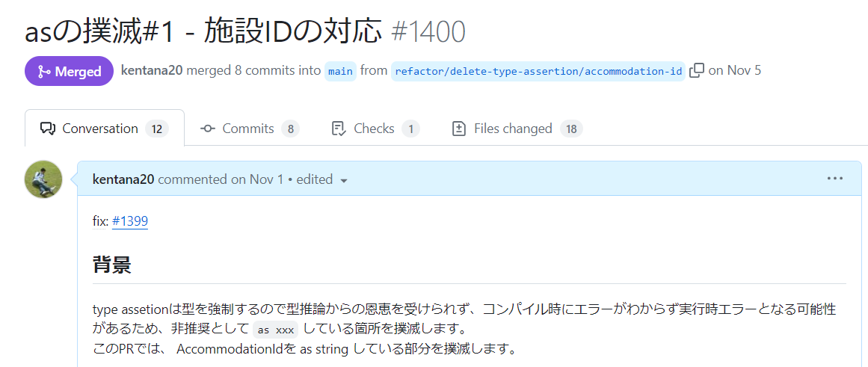868x367 pixels.
Task: Click the Files changed count 18
Action: pos(571,129)
